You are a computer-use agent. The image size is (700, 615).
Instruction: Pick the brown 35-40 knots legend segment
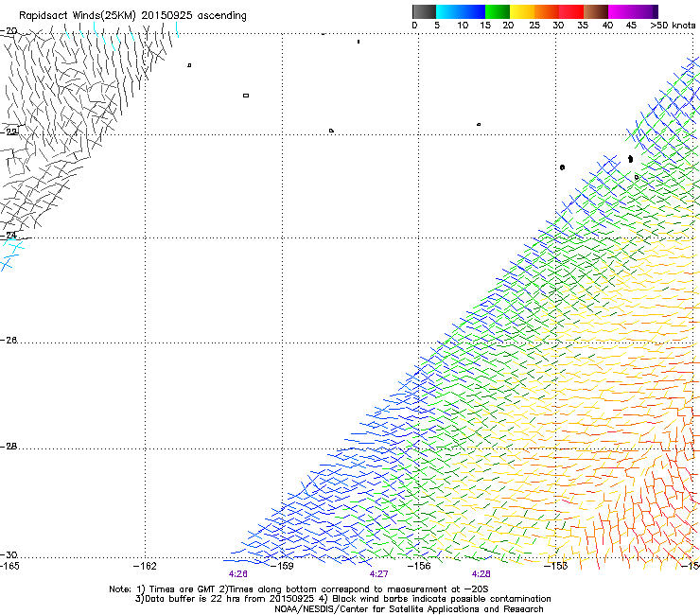(596, 11)
